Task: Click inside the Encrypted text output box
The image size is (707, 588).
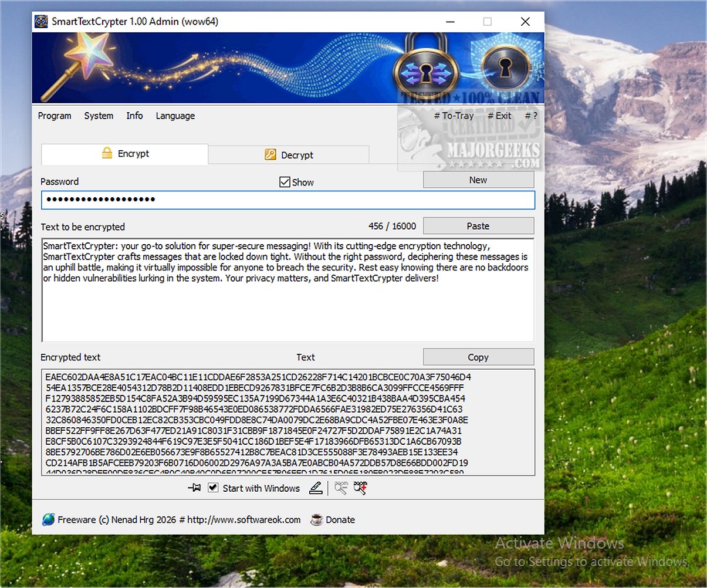Action: click(288, 422)
